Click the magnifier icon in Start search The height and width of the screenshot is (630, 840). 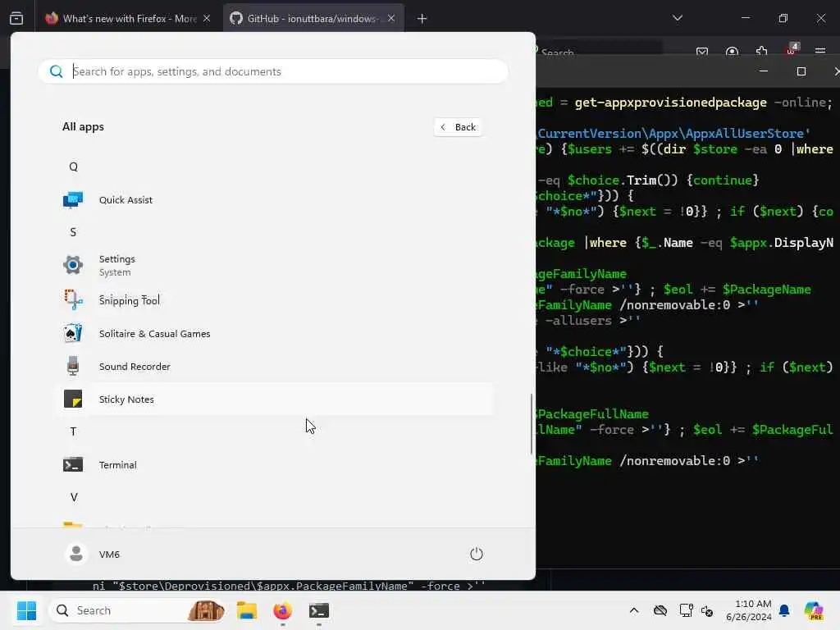(x=57, y=71)
